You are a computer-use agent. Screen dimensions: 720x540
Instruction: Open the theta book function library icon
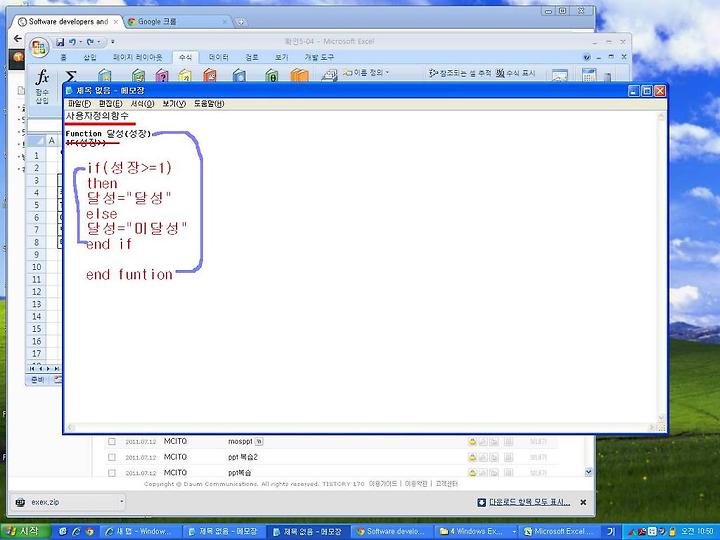coord(272,76)
